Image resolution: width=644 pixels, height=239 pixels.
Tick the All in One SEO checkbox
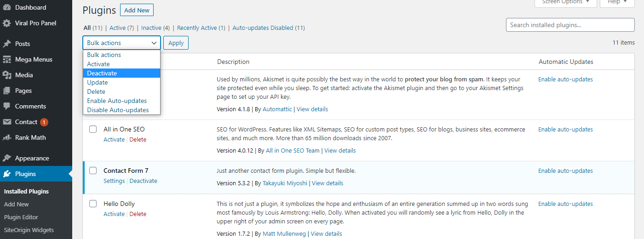tap(93, 129)
